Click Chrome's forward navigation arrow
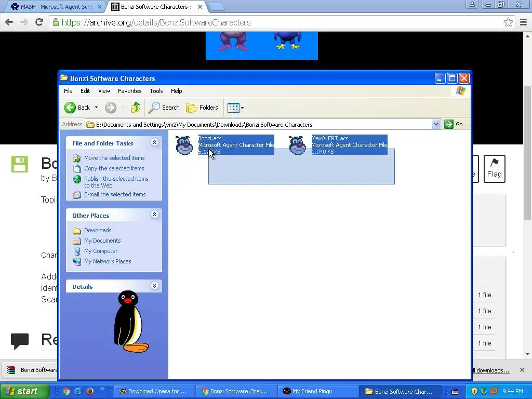The height and width of the screenshot is (399, 532). (24, 22)
